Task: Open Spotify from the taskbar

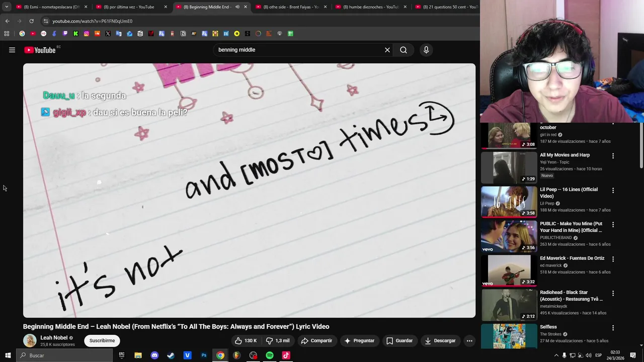Action: [270, 355]
